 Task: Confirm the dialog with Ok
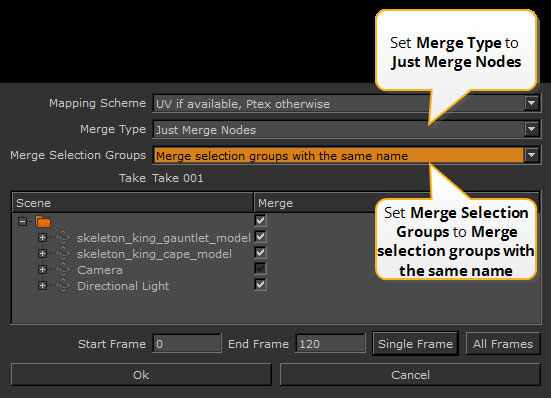tap(141, 375)
